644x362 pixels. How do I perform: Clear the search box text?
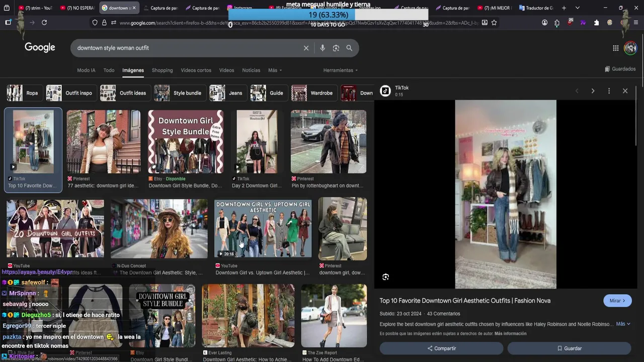click(x=306, y=48)
